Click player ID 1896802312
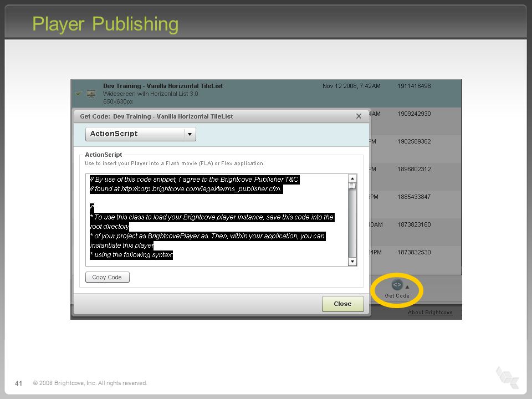This screenshot has height=399, width=532. pyautogui.click(x=414, y=170)
